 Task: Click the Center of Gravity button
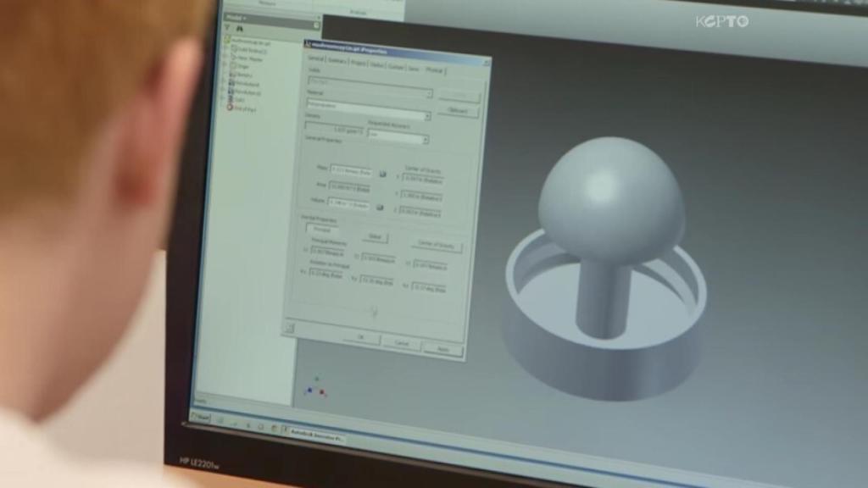click(437, 247)
